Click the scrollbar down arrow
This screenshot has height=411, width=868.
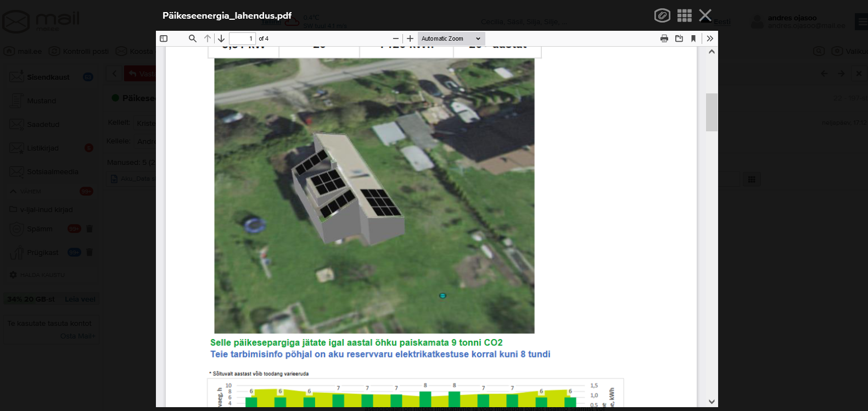click(x=712, y=402)
